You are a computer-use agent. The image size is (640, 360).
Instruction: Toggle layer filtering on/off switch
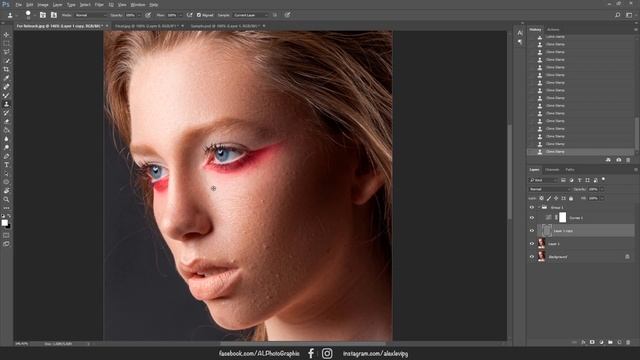tap(604, 179)
